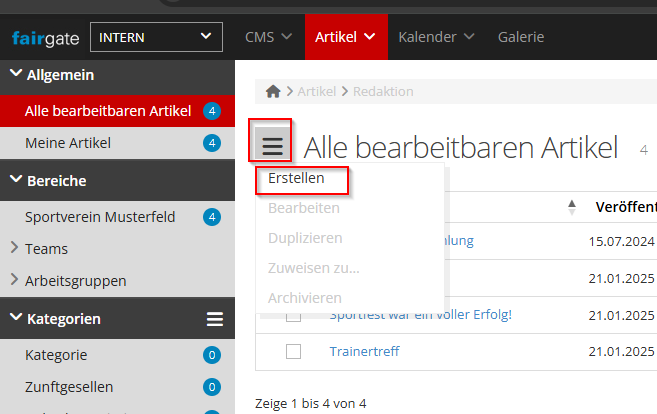The image size is (657, 414).
Task: Choose Erstellen from the action menu
Action: point(296,178)
